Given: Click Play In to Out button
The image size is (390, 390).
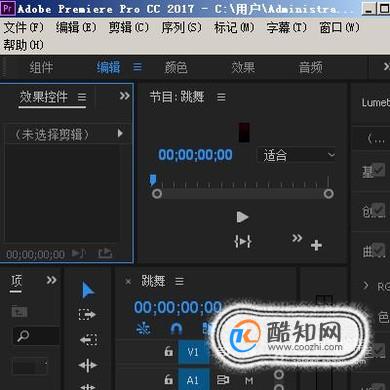Looking at the screenshot, I should [243, 241].
